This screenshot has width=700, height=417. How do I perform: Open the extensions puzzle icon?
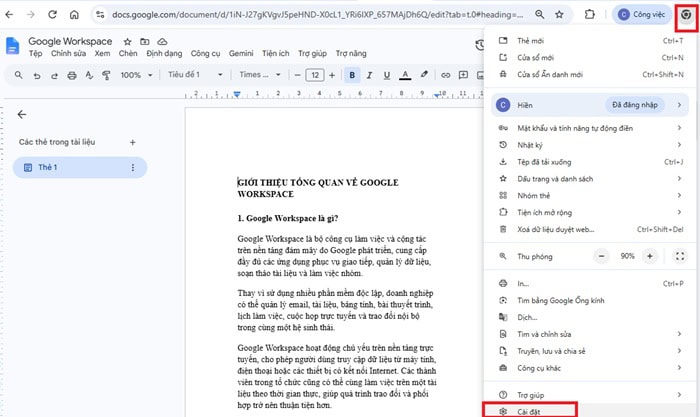pos(590,15)
